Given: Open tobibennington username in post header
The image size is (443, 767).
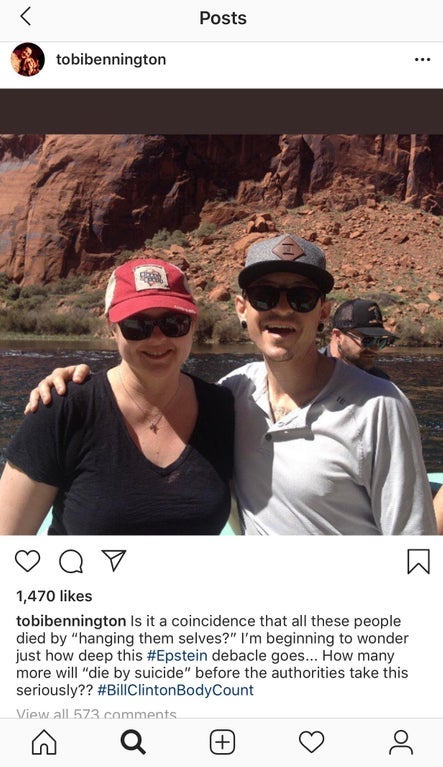Looking at the screenshot, I should click(x=111, y=60).
